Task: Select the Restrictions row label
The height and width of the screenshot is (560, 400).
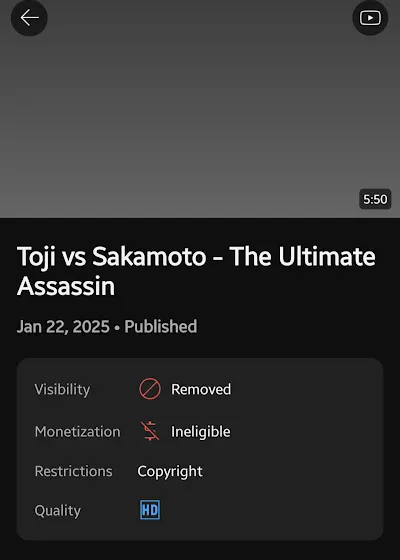Action: (74, 471)
